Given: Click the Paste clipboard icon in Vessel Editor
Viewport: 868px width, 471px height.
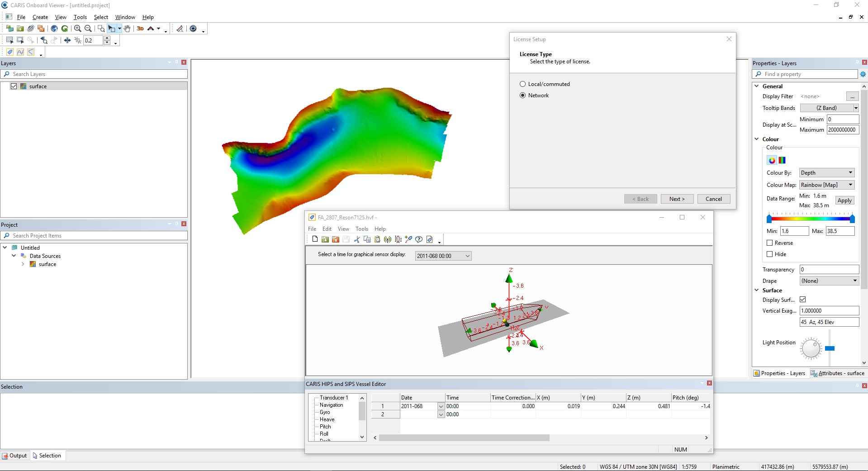Looking at the screenshot, I should (x=377, y=239).
